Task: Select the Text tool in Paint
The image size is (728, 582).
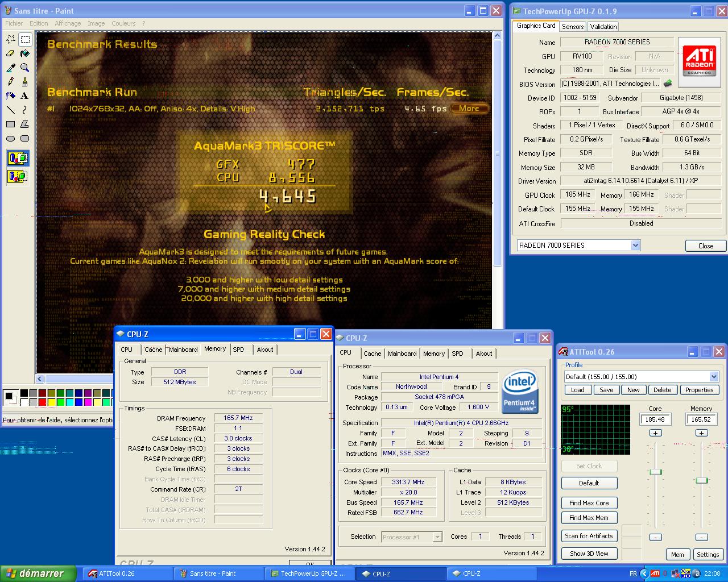Action: pos(25,96)
